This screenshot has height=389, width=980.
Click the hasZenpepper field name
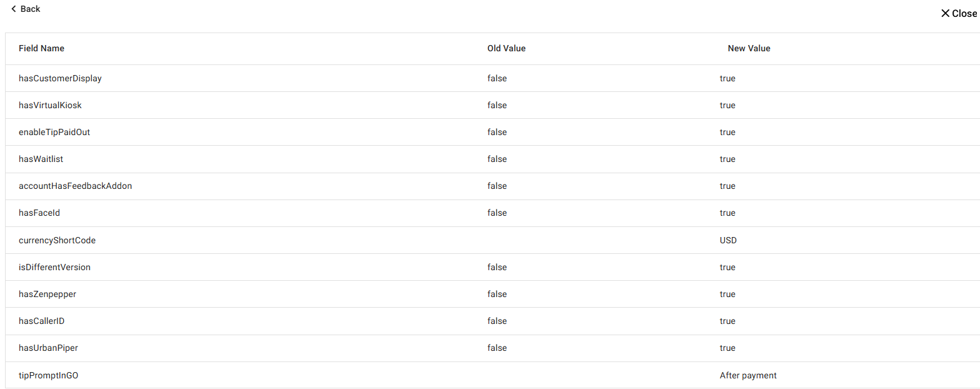[x=48, y=294]
